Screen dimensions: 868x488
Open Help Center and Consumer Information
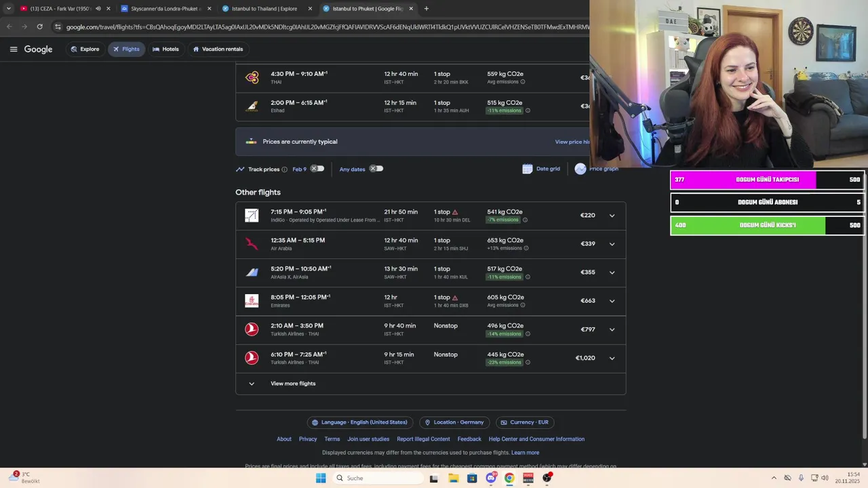[536, 439]
